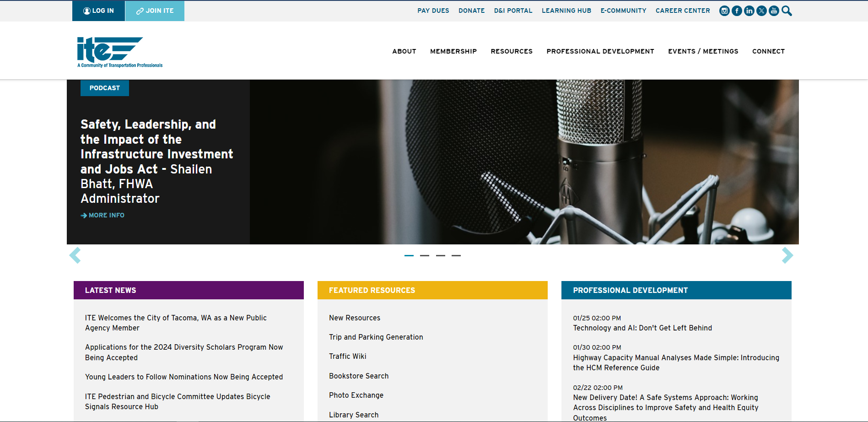Open the Traffic Wiki link
This screenshot has width=868, height=422.
(x=348, y=356)
